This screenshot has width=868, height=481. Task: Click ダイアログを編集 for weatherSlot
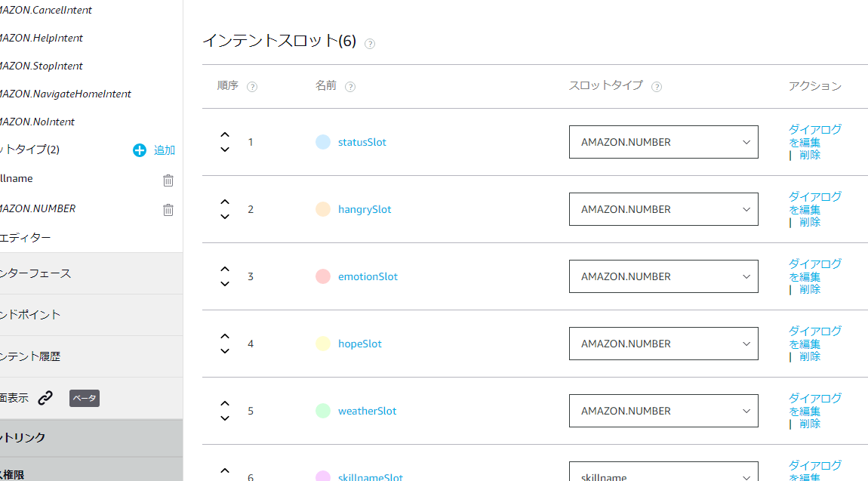pyautogui.click(x=814, y=404)
